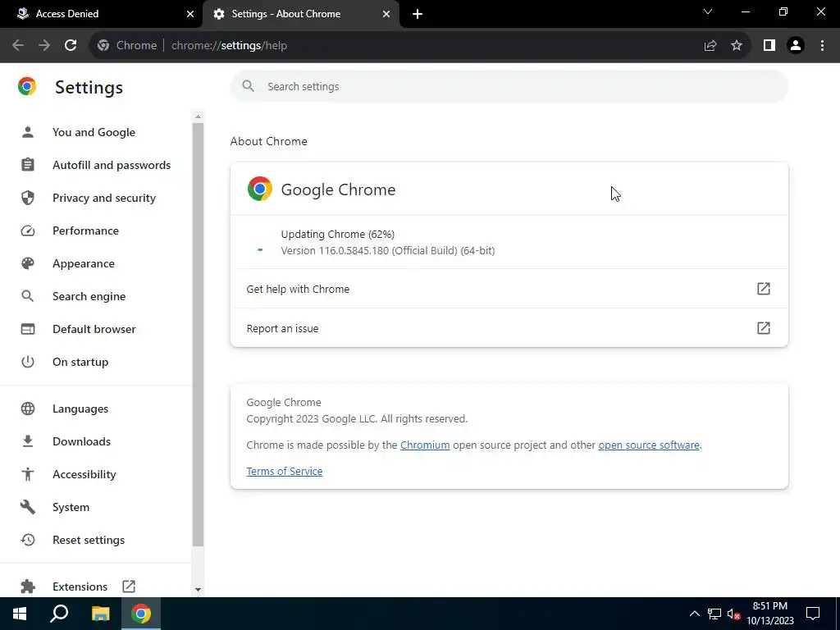
Task: Open File Explorer from taskbar
Action: (x=100, y=614)
